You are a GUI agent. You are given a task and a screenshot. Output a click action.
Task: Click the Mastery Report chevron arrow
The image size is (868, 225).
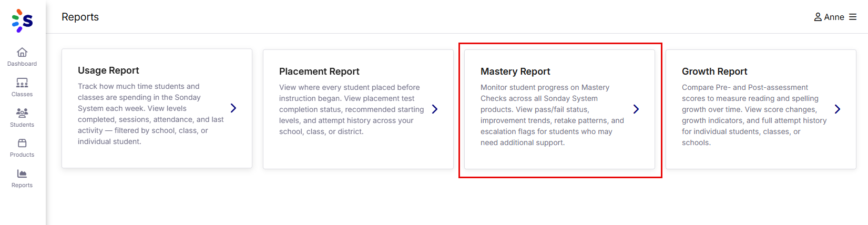coord(636,109)
